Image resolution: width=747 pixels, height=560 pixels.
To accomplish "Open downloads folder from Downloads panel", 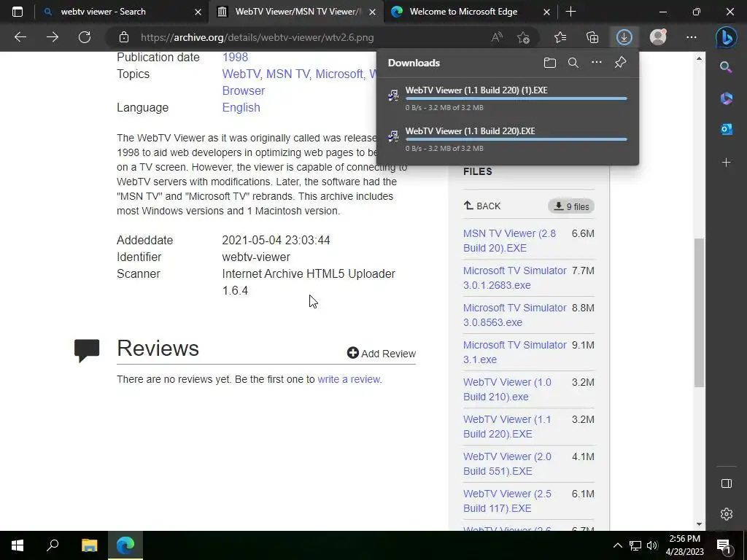I will click(x=550, y=63).
